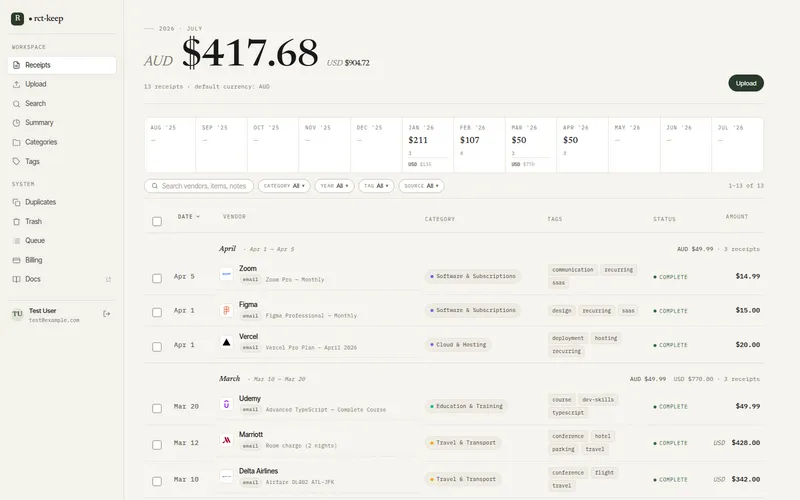This screenshot has width=800, height=500.
Task: Click the magnifier icon in the search field
Action: click(x=155, y=186)
